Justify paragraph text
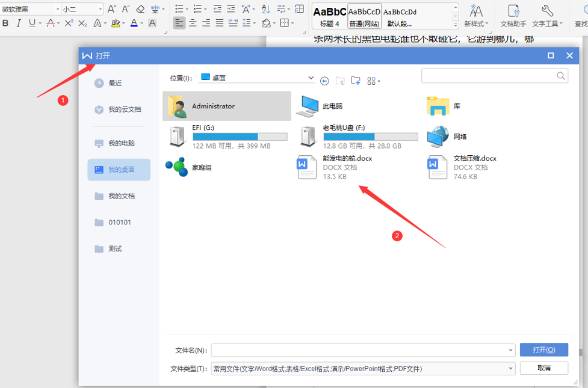 [x=220, y=23]
